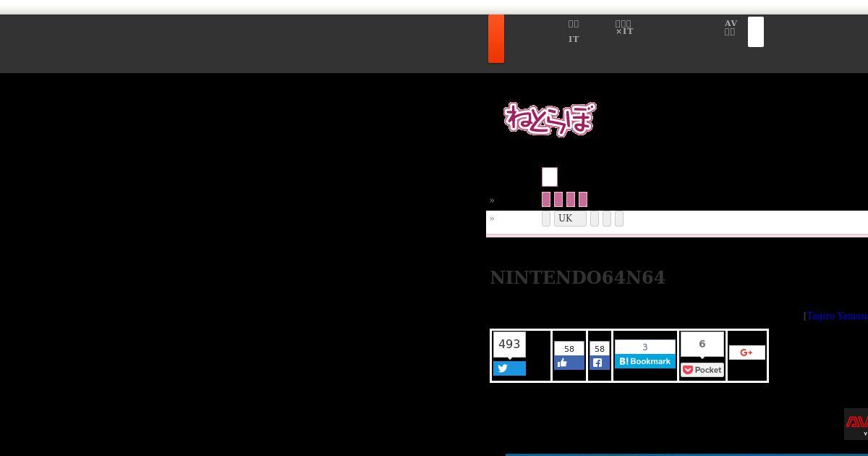The width and height of the screenshot is (868, 456).
Task: Open the AV item in the top bar
Action: [731, 28]
